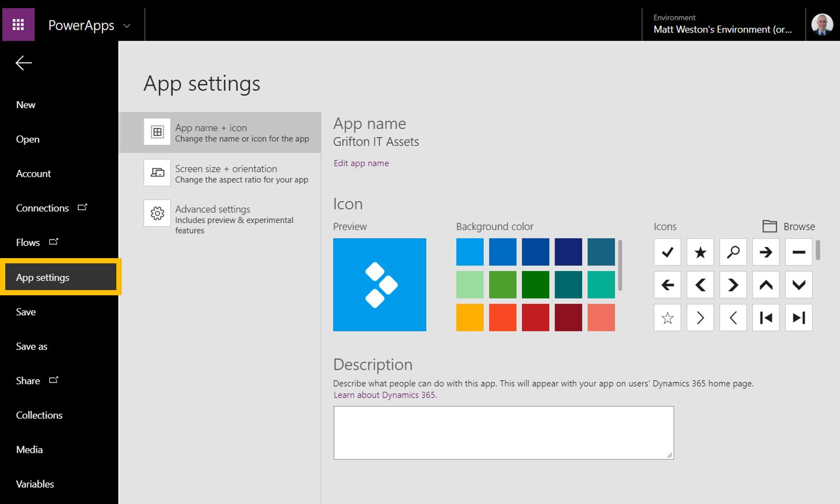Click the Edit app name link
This screenshot has height=504, width=840.
click(361, 163)
